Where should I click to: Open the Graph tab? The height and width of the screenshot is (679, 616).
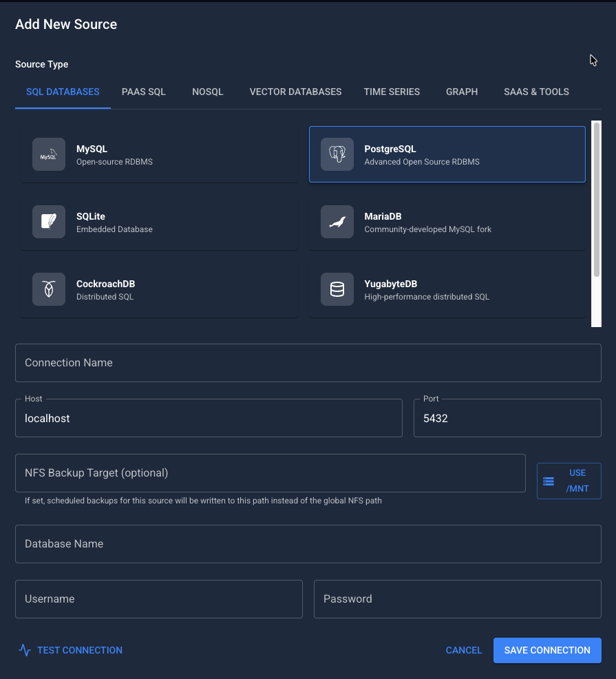[462, 92]
